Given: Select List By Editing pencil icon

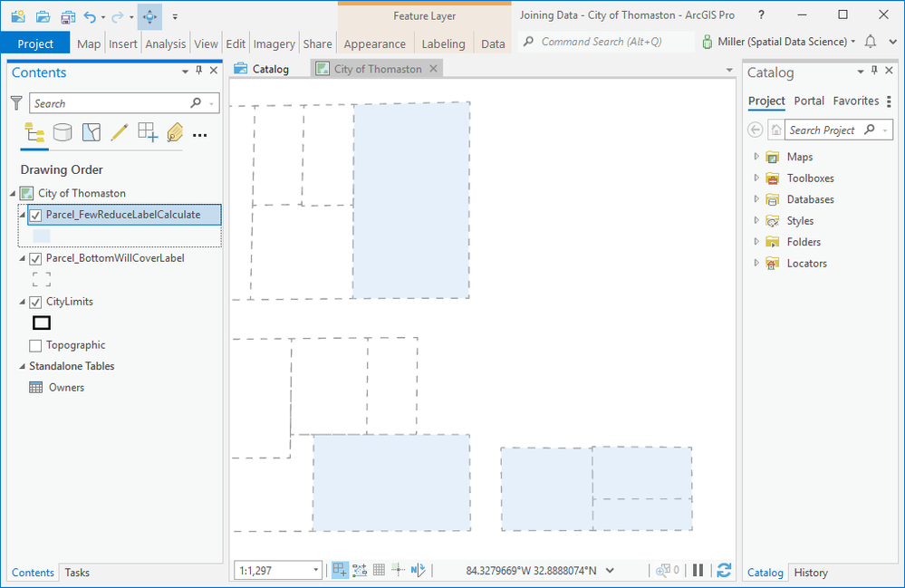Looking at the screenshot, I should (x=119, y=132).
